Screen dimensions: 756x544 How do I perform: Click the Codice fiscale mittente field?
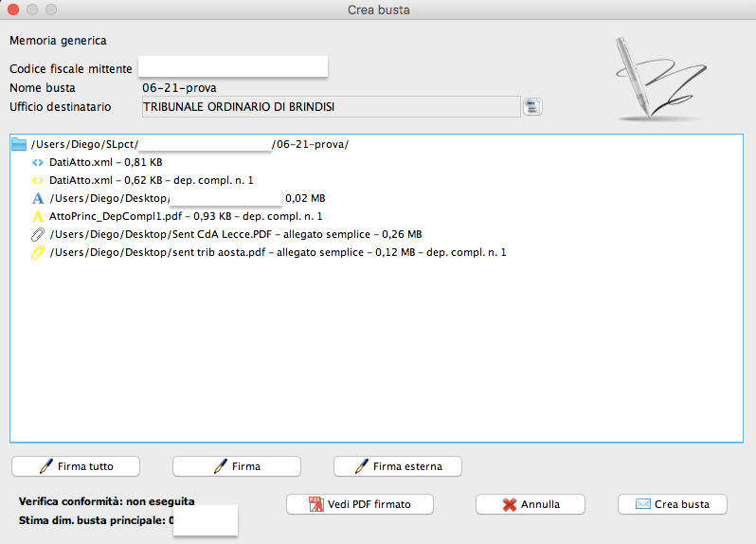[x=233, y=66]
